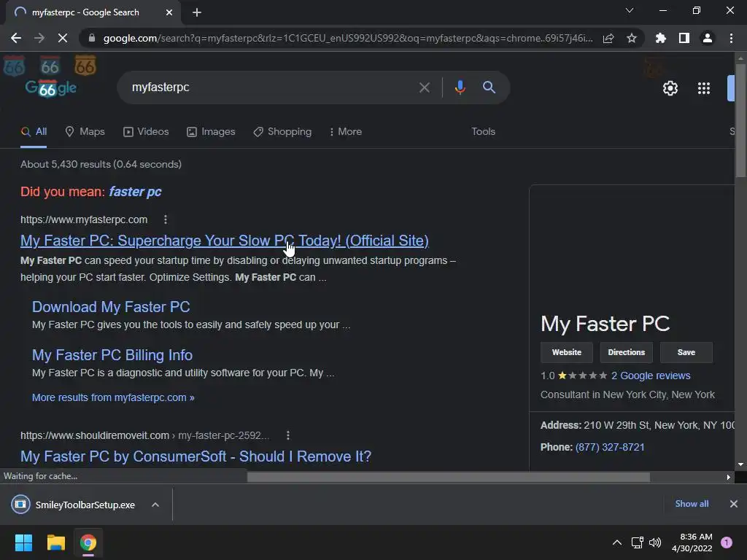Open My Faster PC Billing Info link
The width and height of the screenshot is (747, 560).
point(112,355)
